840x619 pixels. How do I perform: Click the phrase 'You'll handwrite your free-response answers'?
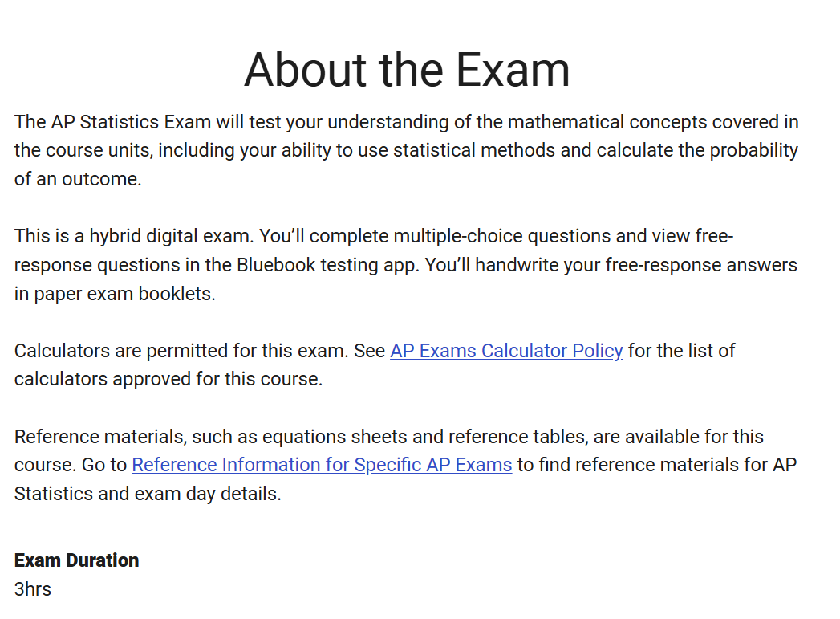[x=610, y=265]
